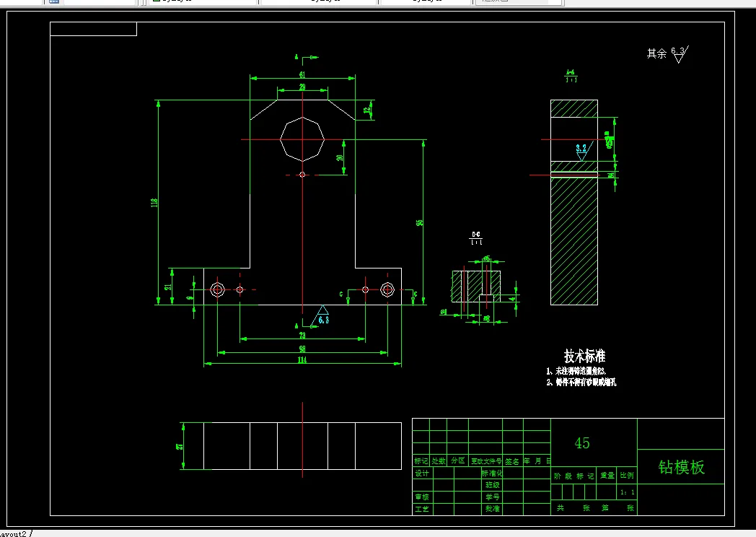Click the cyan 3.2 roughness symbol
756x537 pixels.
click(584, 151)
